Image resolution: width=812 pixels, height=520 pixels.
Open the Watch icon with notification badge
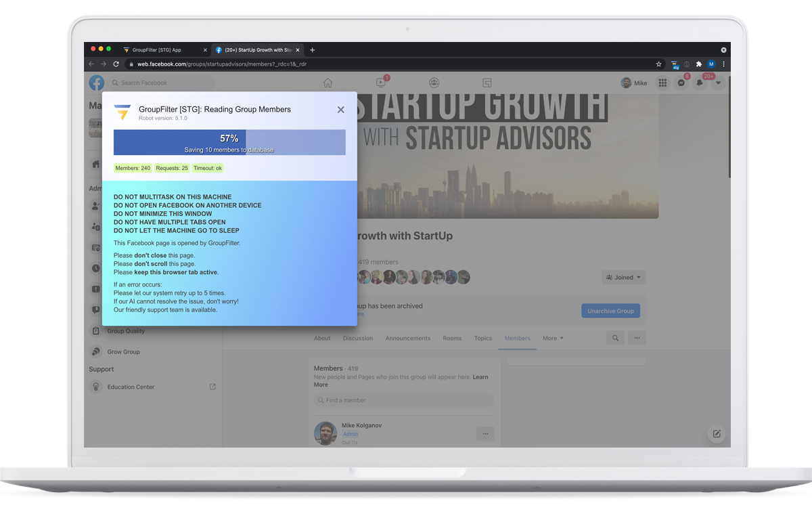coord(380,83)
